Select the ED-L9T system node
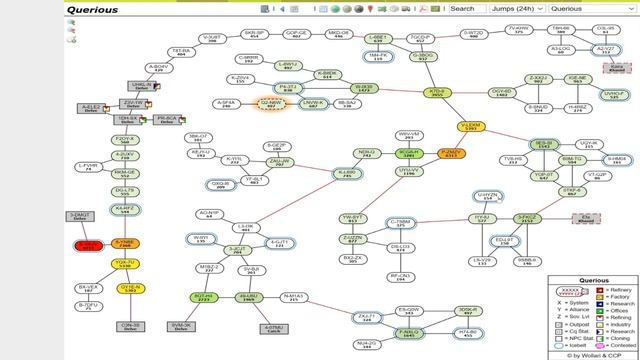640x360 pixels. (x=504, y=241)
